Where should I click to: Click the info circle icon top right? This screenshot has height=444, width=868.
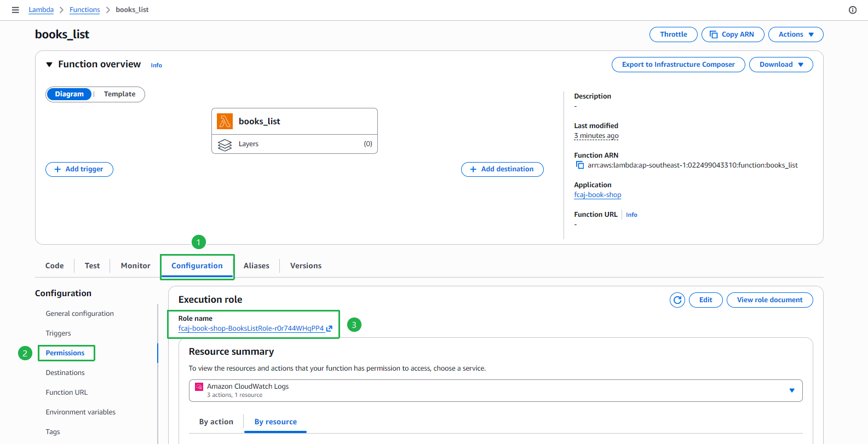[853, 10]
